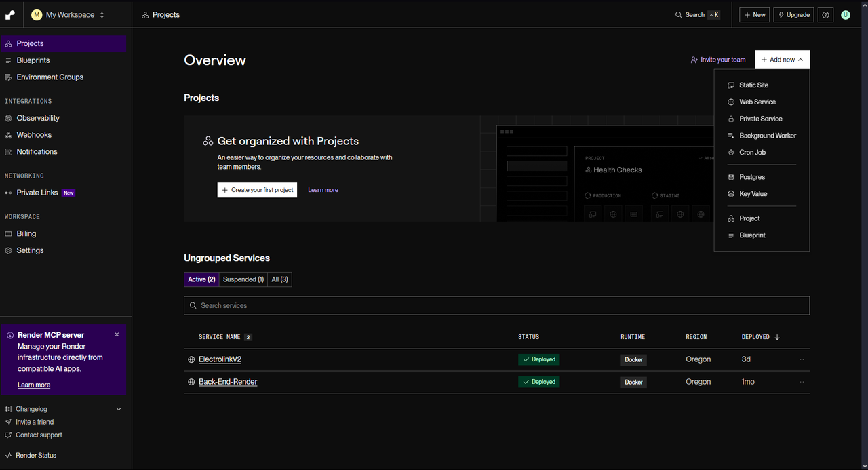Click Invite a friend in sidebar

tap(35, 422)
